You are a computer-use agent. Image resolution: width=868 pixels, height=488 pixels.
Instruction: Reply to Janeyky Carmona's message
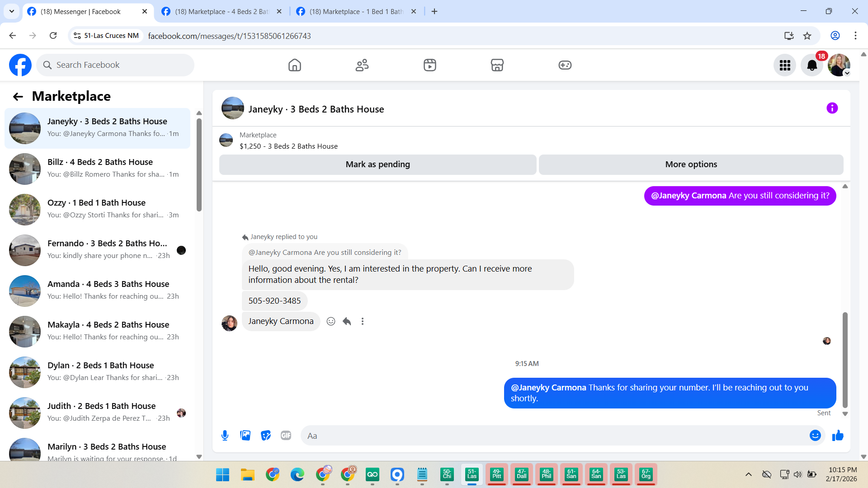pyautogui.click(x=347, y=321)
